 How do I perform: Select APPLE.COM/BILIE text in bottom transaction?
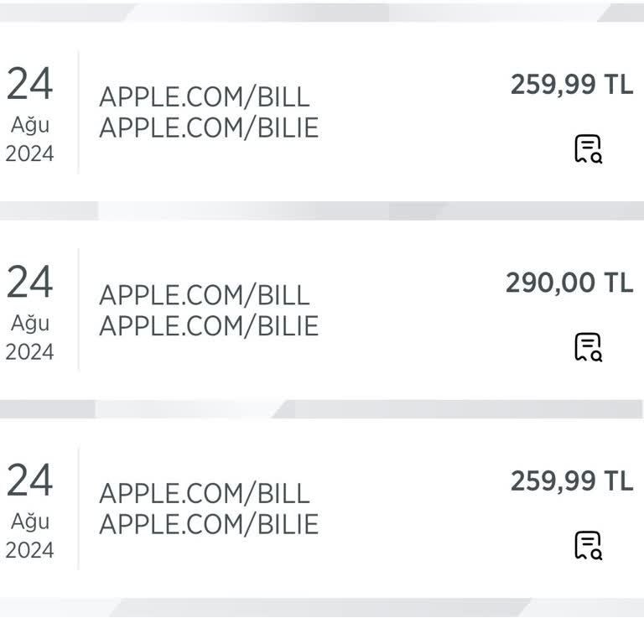(209, 524)
